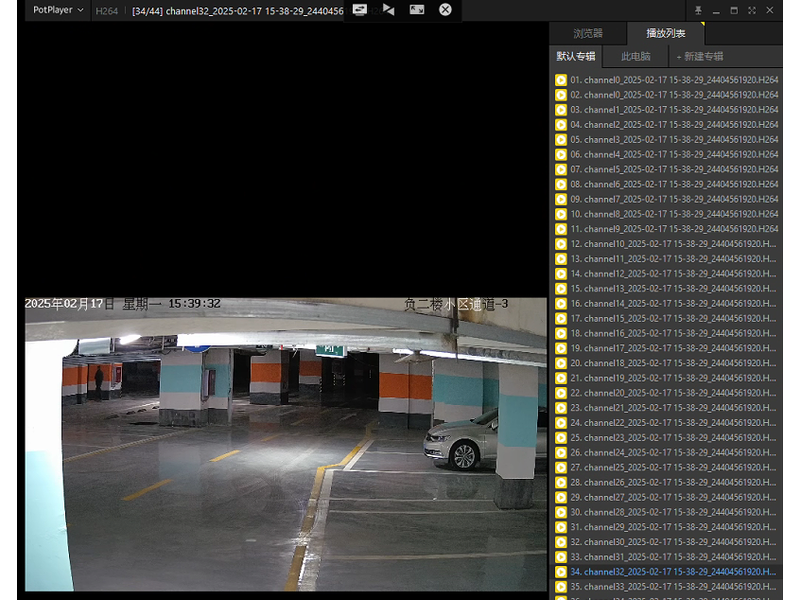Select playlist item 22. channel20
This screenshot has width=800, height=600.
666,393
